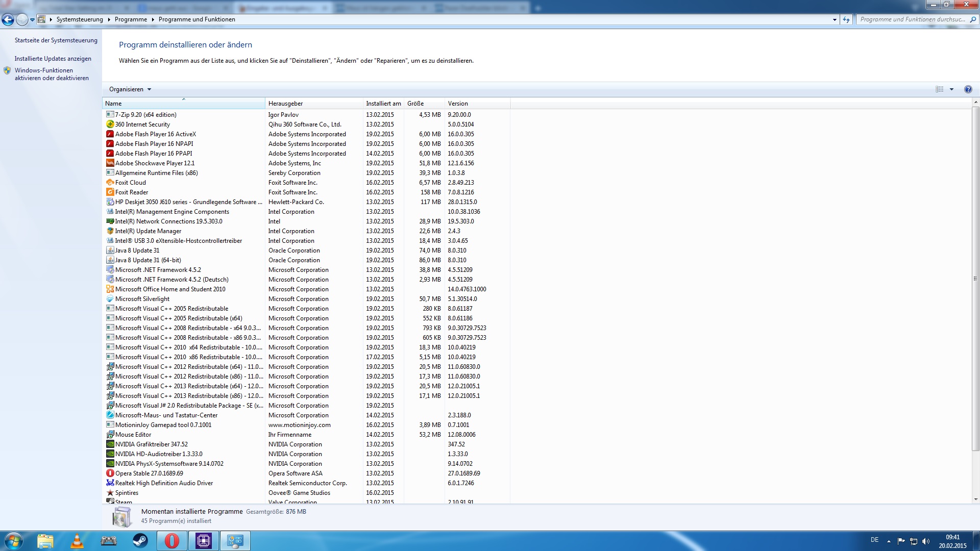Select the Allgemeine Runtime Files (x86) entry
Image resolution: width=980 pixels, height=551 pixels.
click(x=306, y=173)
